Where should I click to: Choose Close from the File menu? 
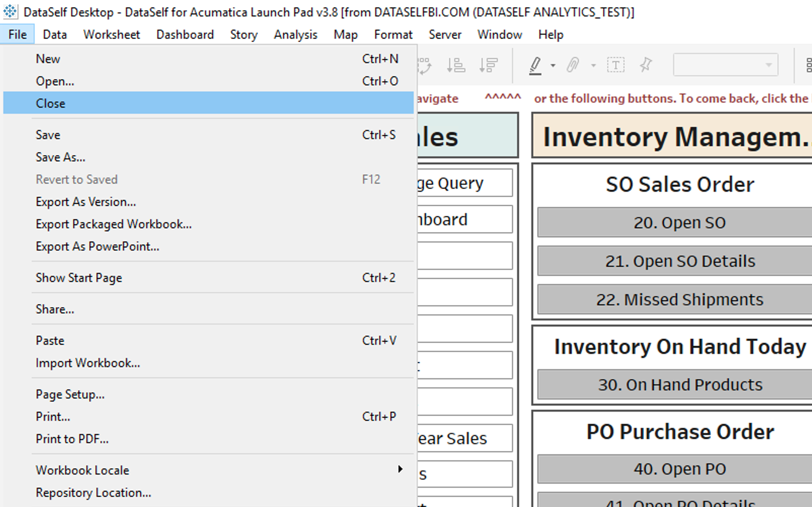[51, 103]
